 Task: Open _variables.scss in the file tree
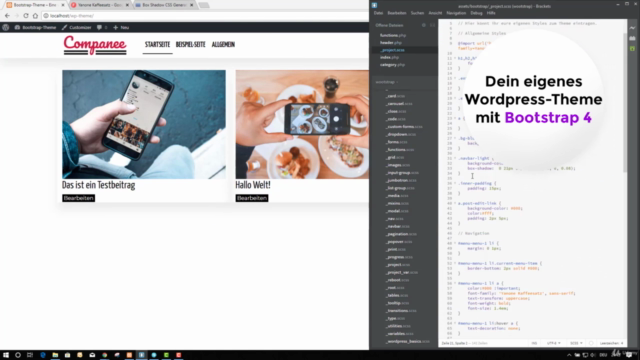399,333
